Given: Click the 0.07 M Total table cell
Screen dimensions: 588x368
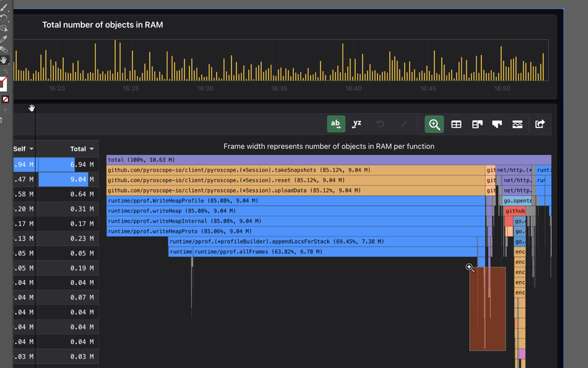Looking at the screenshot, I should pyautogui.click(x=69, y=297).
